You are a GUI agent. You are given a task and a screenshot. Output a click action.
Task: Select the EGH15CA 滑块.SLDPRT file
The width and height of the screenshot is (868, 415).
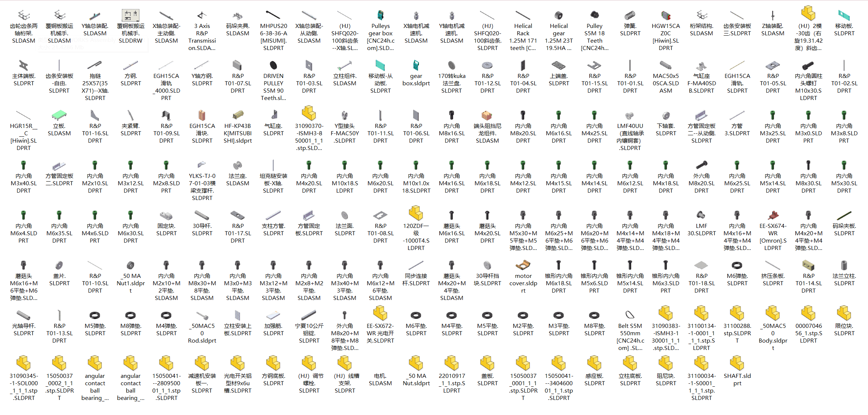(202, 126)
